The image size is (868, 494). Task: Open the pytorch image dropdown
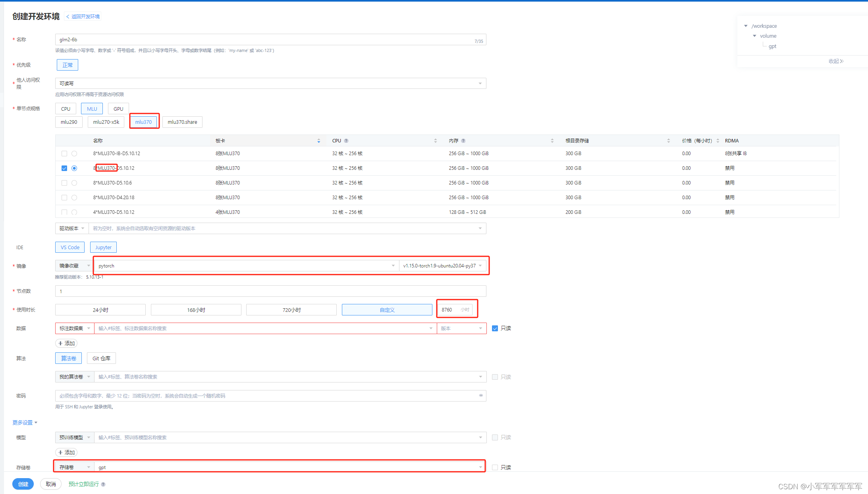247,266
